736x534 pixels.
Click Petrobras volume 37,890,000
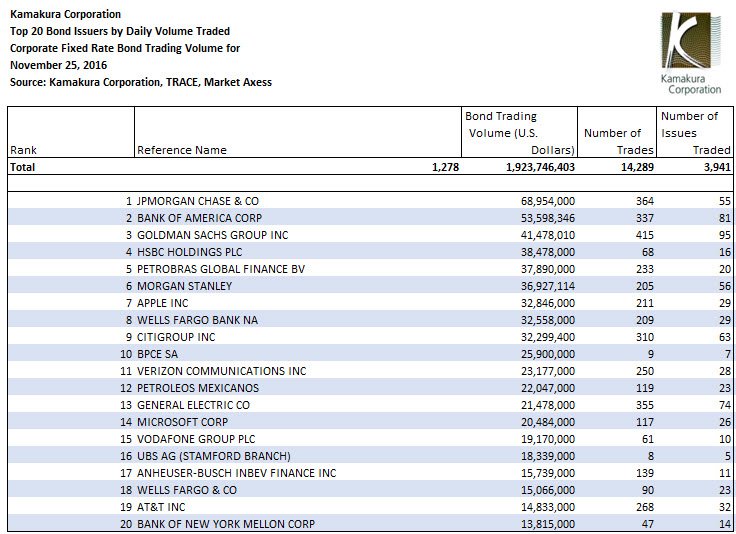[x=548, y=269]
